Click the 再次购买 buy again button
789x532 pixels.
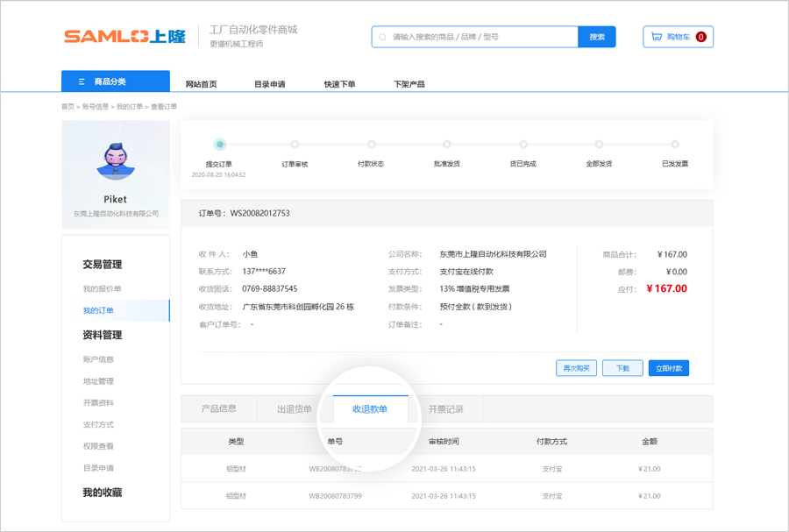click(x=576, y=368)
